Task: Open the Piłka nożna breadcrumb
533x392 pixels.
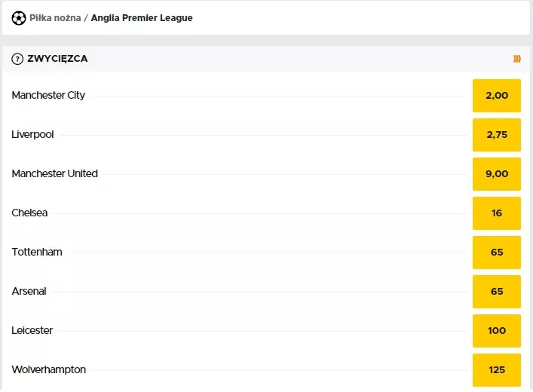Action: click(x=54, y=17)
